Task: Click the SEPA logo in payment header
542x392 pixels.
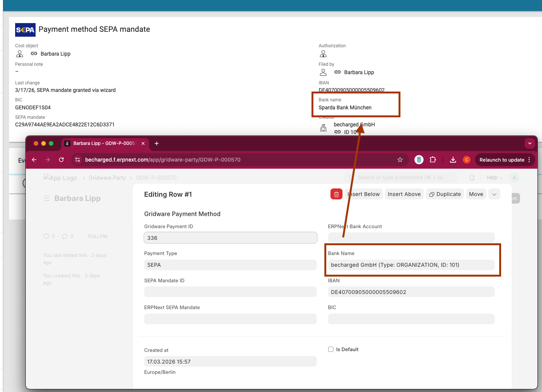Action: pyautogui.click(x=25, y=30)
